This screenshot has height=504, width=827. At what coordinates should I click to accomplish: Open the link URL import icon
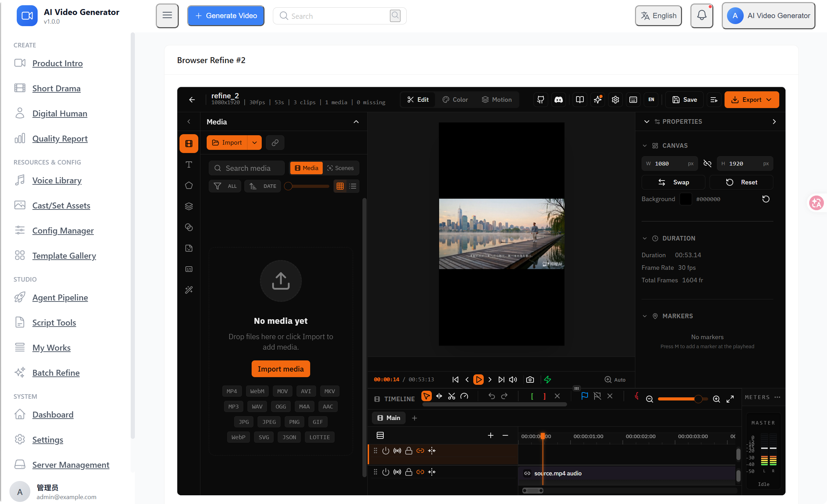275,143
